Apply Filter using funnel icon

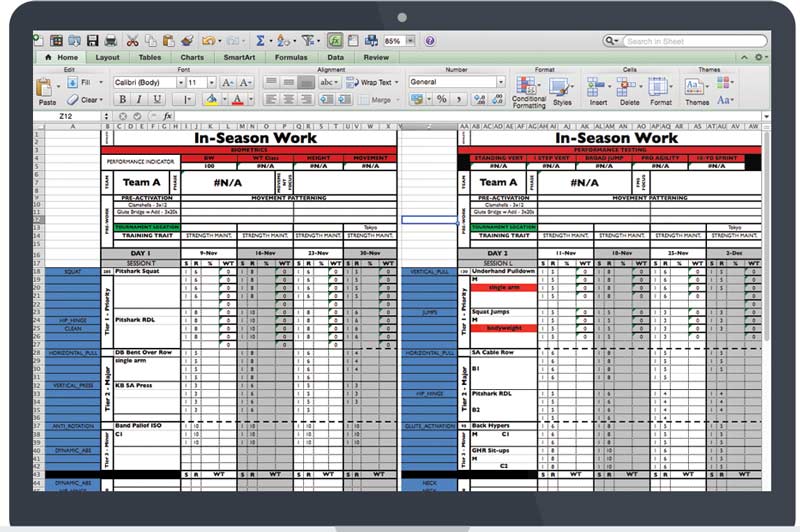[308, 41]
